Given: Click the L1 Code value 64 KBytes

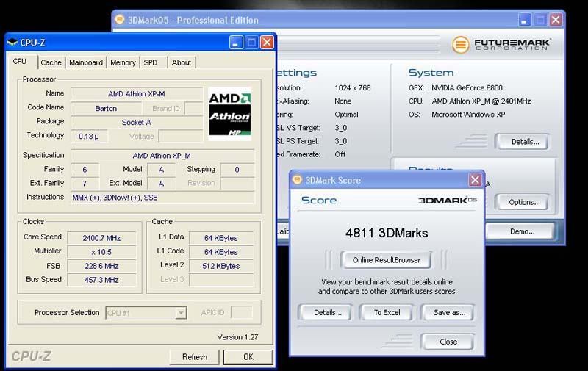Looking at the screenshot, I should 221,252.
